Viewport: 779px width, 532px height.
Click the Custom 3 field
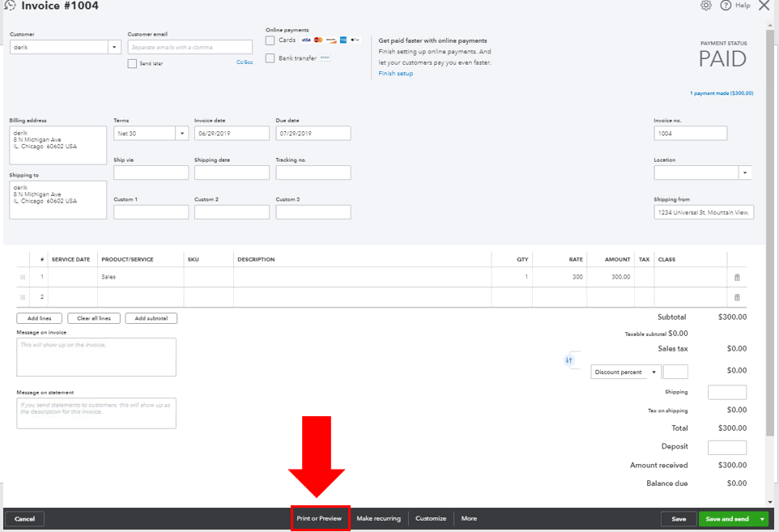(313, 212)
